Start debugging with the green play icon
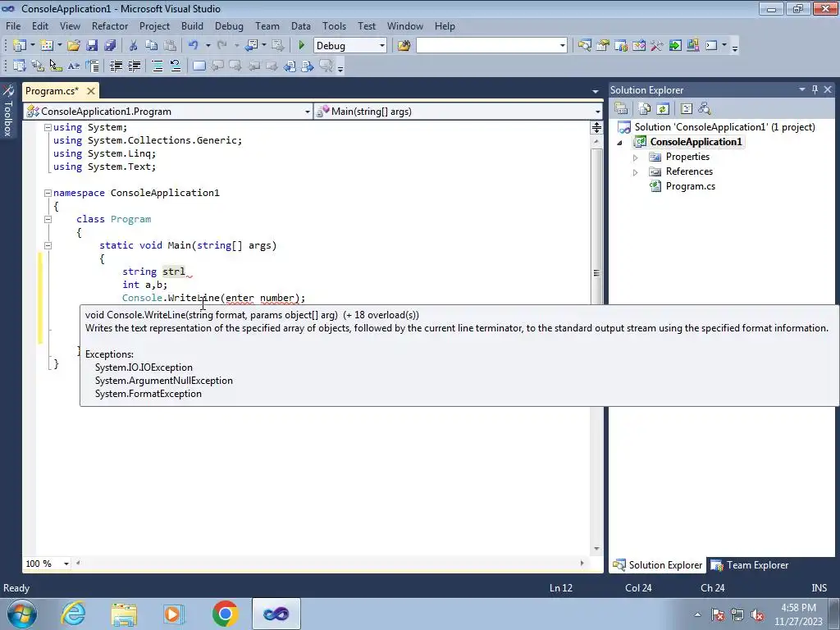The height and width of the screenshot is (630, 840). point(301,46)
